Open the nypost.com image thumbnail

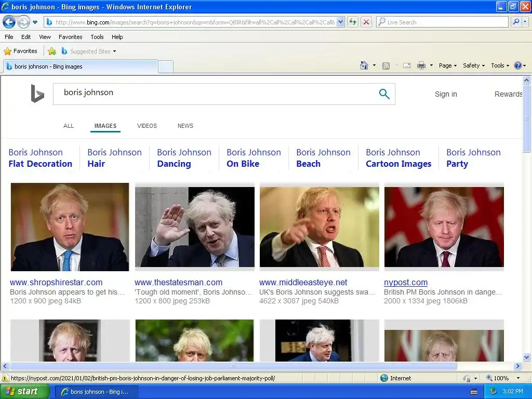coord(444,227)
